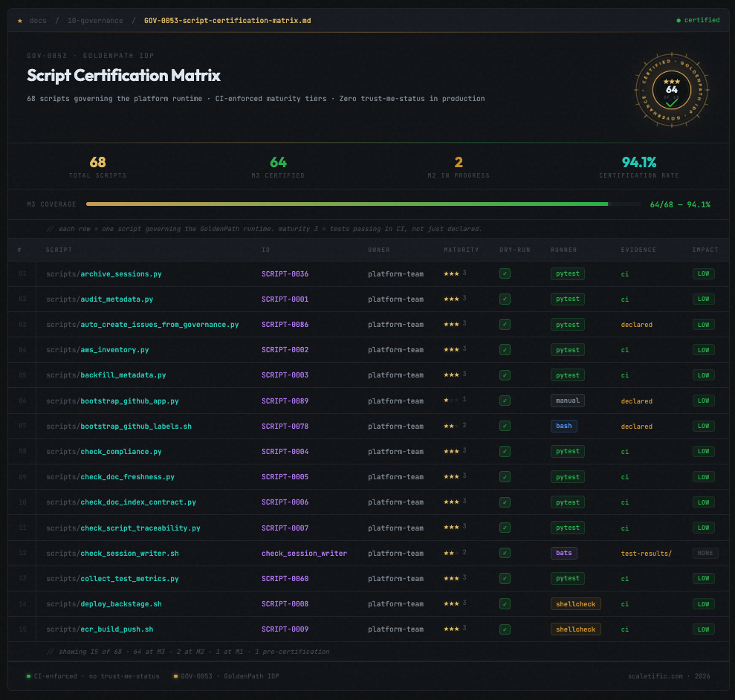
Task: Open the 10-governance breadcrumb folder
Action: [95, 21]
